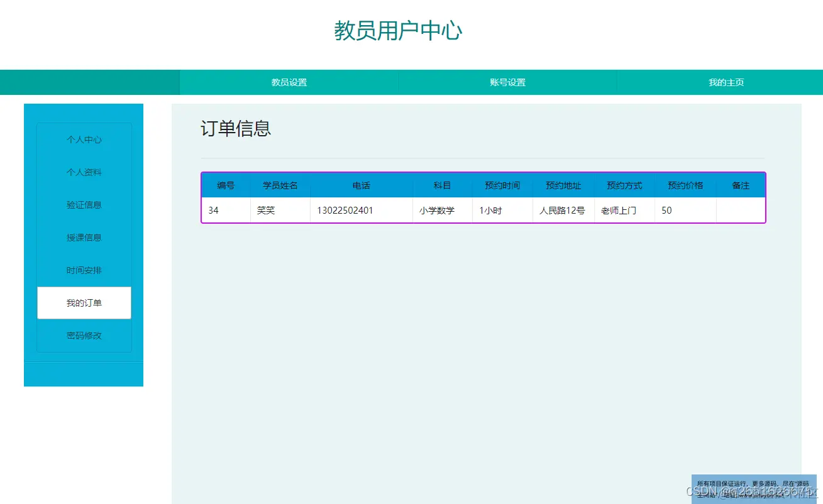Image resolution: width=823 pixels, height=504 pixels.
Task: Switch to the 账号设置 navigation tab
Action: coord(507,82)
